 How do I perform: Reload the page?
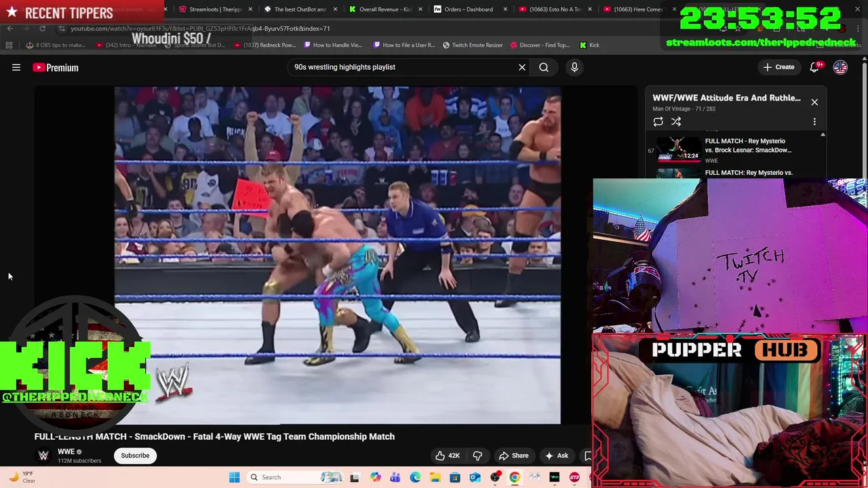[x=42, y=28]
